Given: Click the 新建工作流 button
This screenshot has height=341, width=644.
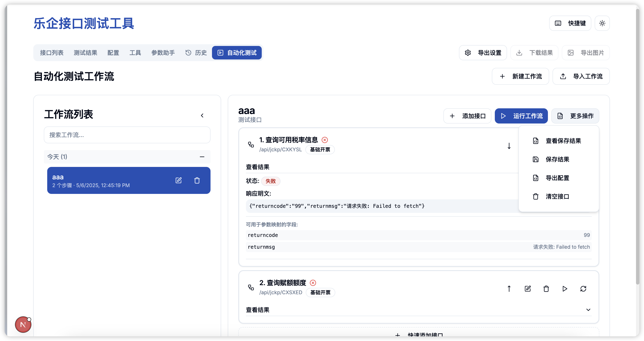Looking at the screenshot, I should 520,76.
